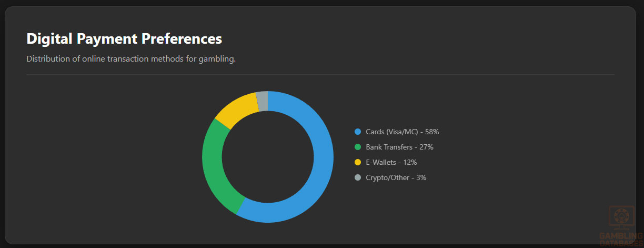Click the blue legend dot for Cards
Image resolution: width=644 pixels, height=248 pixels.
click(x=358, y=132)
